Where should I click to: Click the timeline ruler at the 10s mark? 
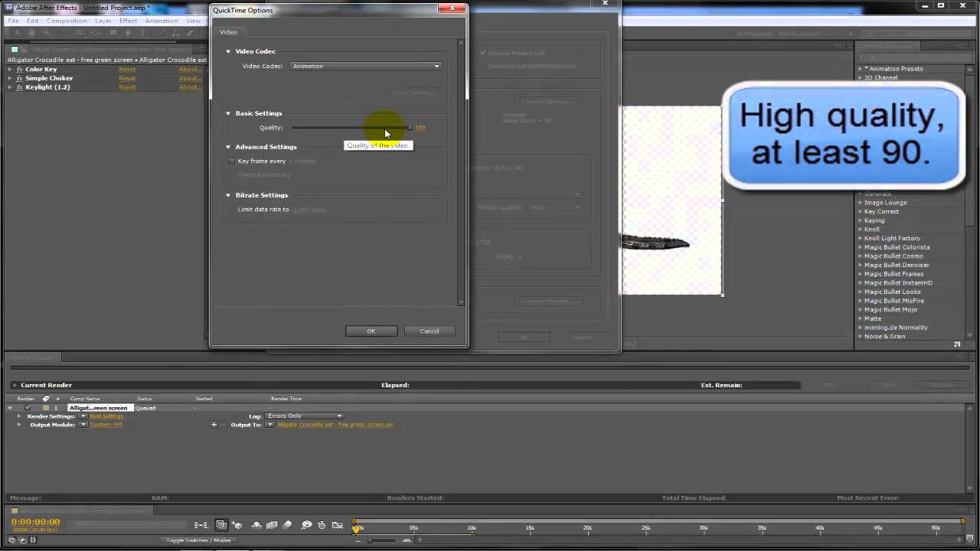coord(472,528)
